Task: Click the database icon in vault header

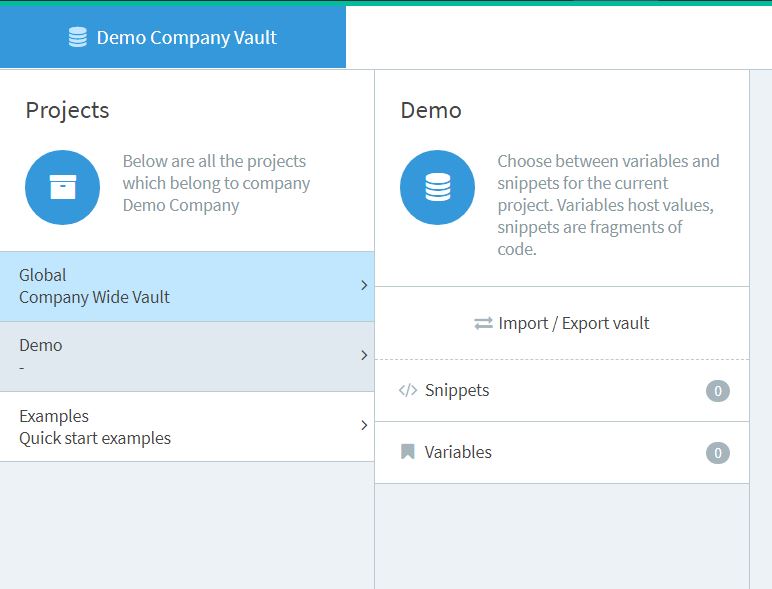Action: point(77,38)
